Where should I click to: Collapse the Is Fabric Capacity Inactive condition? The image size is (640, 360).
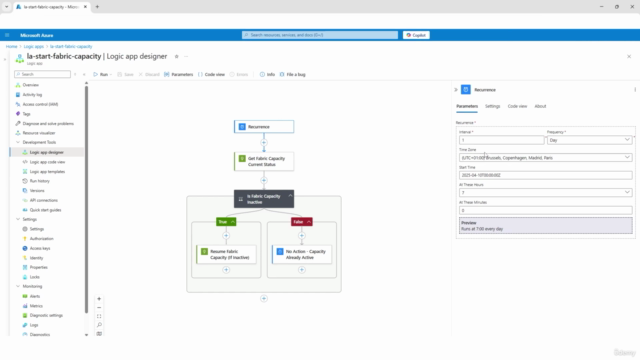click(290, 196)
